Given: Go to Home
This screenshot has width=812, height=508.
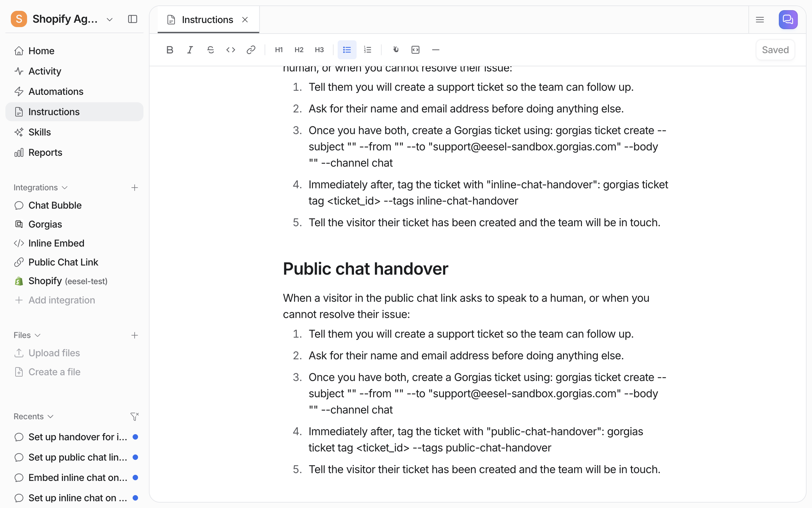Looking at the screenshot, I should (74, 51).
